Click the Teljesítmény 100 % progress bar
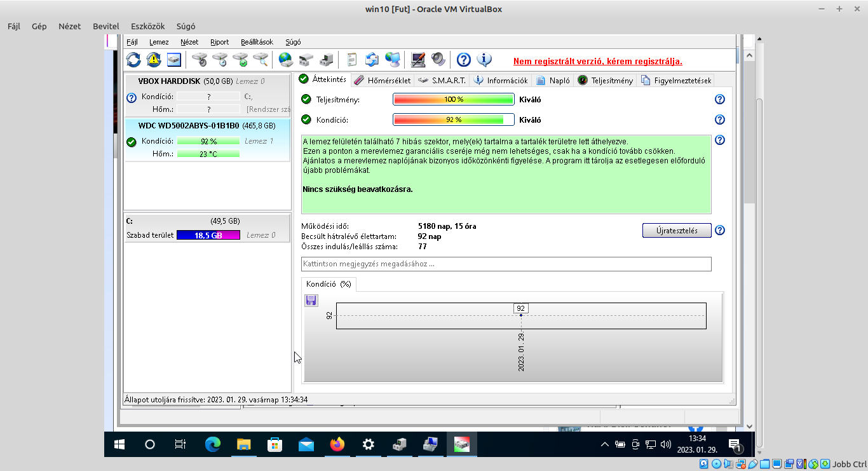This screenshot has height=471, width=868. 453,99
